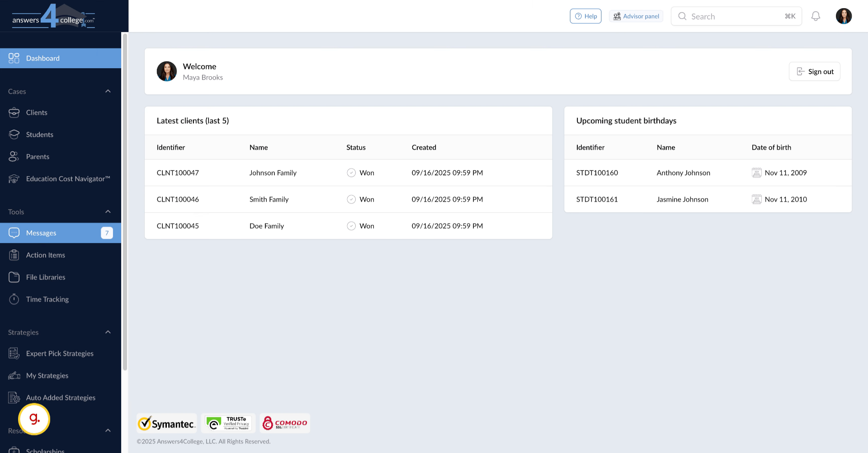Open the Advisor panel

pos(636,16)
